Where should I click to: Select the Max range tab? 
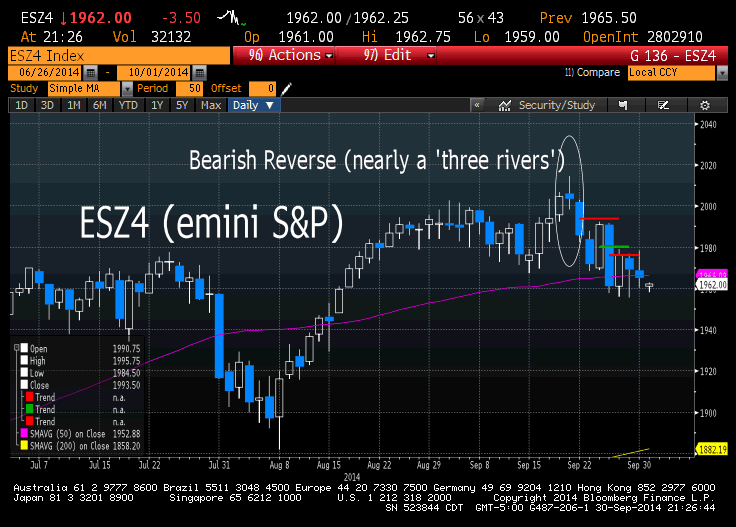point(211,105)
